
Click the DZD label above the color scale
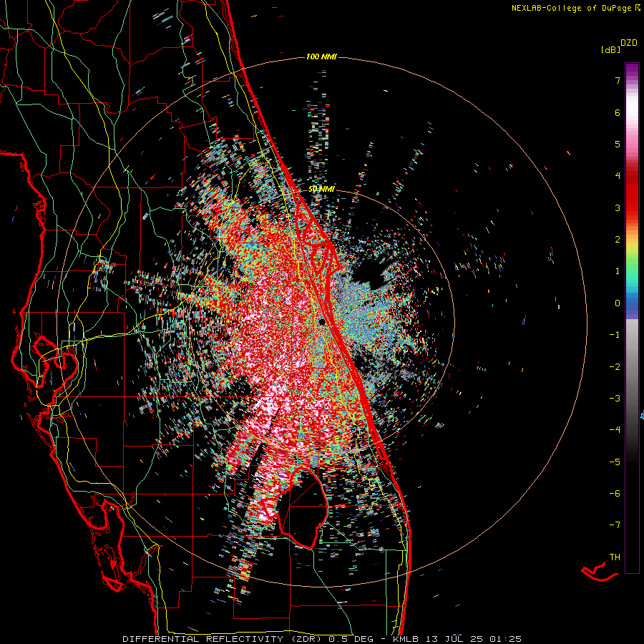click(x=629, y=43)
